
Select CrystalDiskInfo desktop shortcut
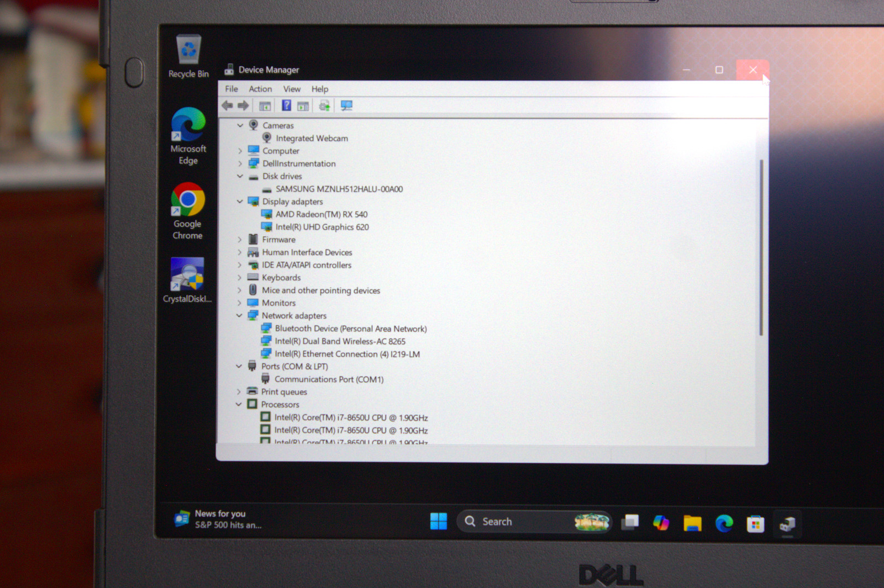(x=187, y=280)
